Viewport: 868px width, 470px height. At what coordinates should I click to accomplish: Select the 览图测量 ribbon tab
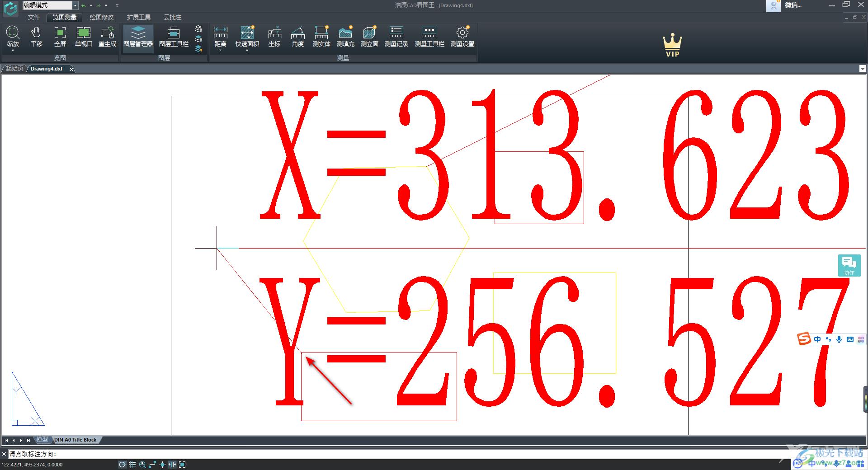pos(64,17)
